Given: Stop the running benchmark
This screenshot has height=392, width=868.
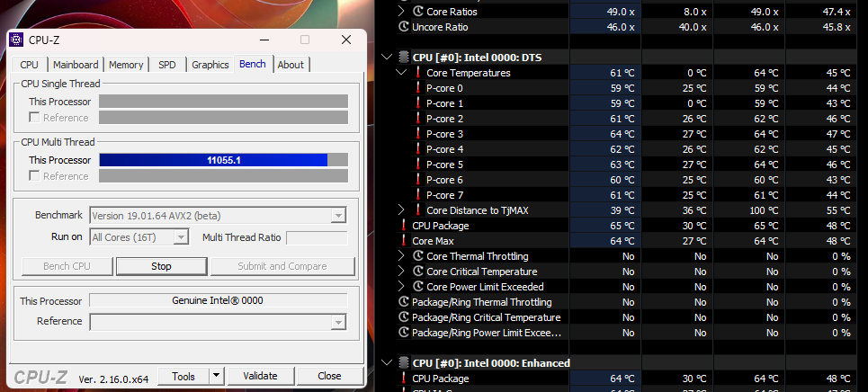Looking at the screenshot, I should (161, 266).
